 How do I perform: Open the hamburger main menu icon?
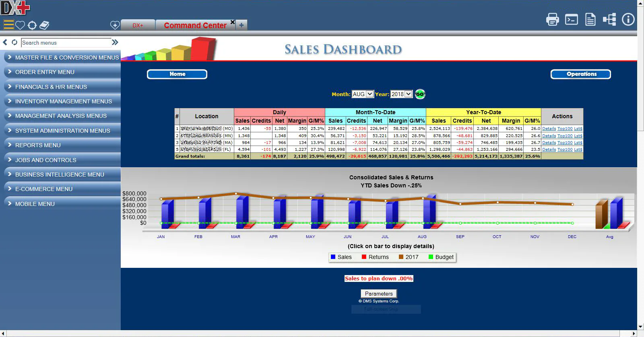pos(8,25)
